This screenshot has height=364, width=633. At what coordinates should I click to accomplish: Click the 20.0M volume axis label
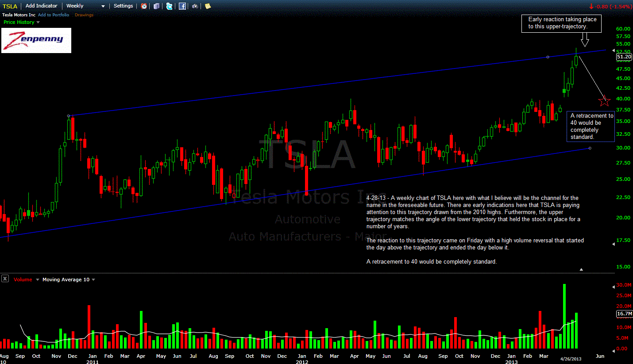point(624,306)
